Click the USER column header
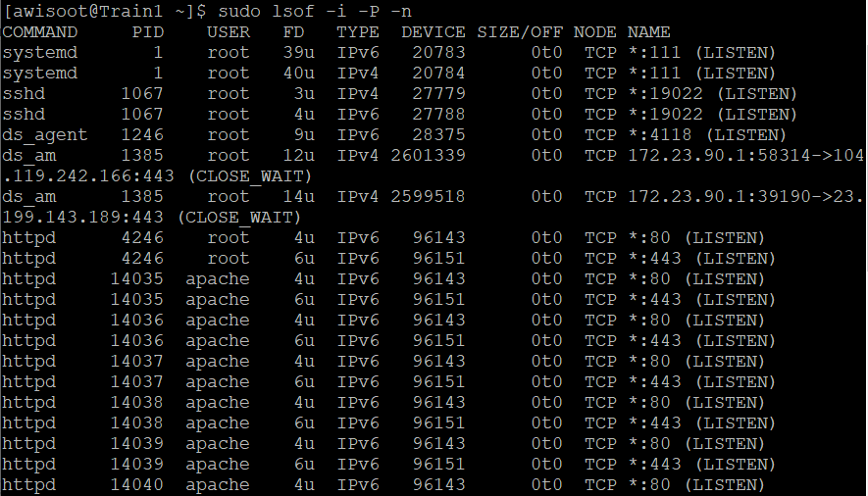Screen dimensions: 868x496 tap(229, 32)
